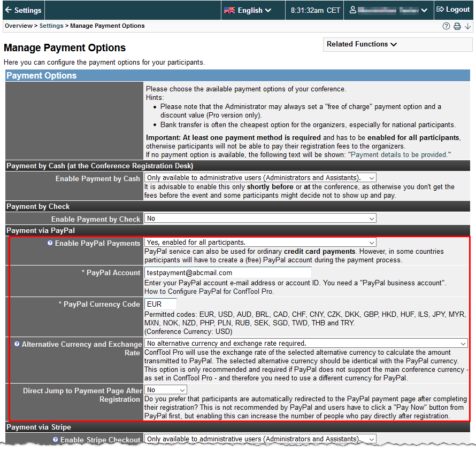Screen dimensions: 476x452
Task: Click the 'Manage Payment Options' breadcrumb text
Action: coord(107,26)
